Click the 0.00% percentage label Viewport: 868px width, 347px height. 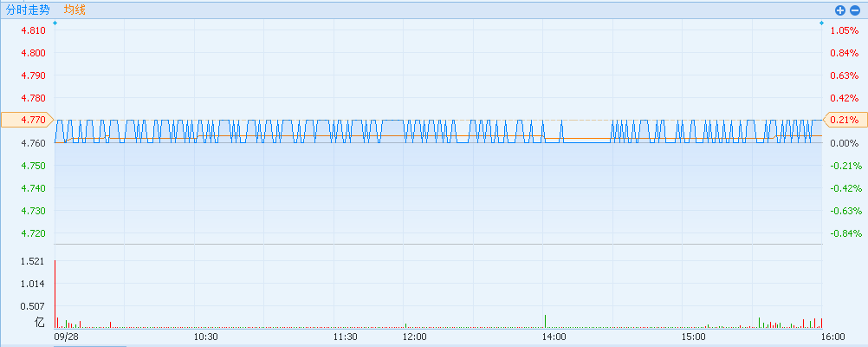[x=845, y=143]
